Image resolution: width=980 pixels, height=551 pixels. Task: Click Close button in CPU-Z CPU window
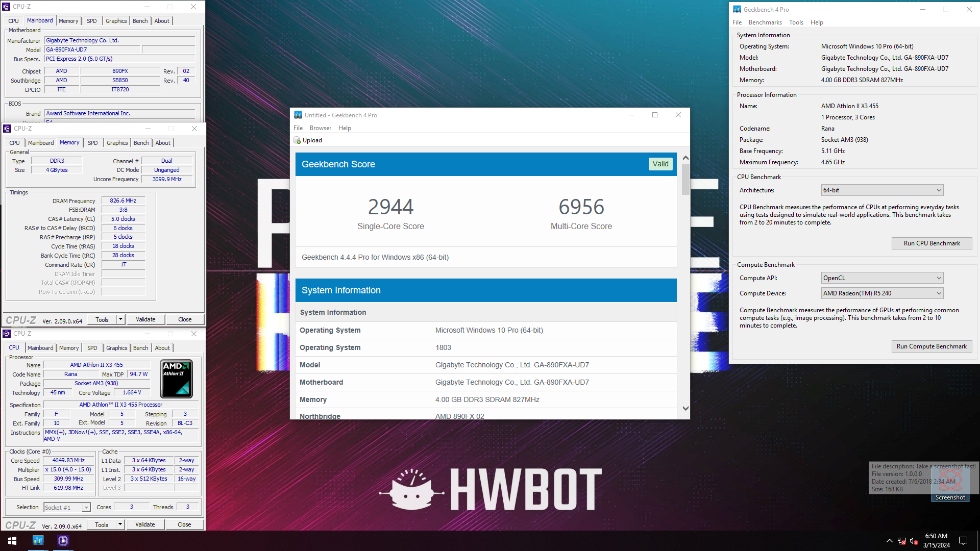pos(184,524)
